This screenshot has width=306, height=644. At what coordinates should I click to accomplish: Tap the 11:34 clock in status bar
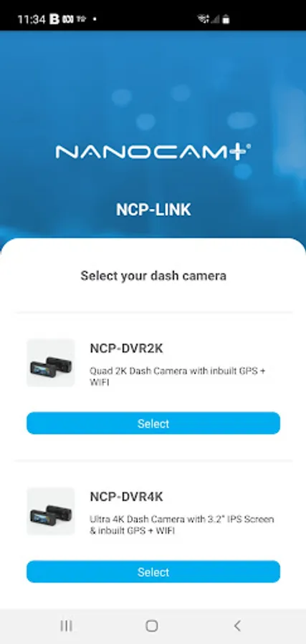pyautogui.click(x=32, y=19)
